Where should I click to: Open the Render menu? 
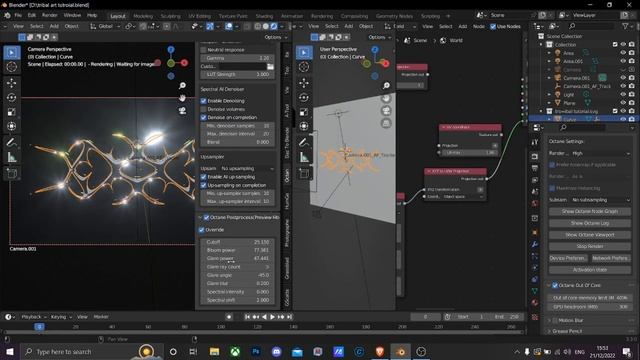click(50, 16)
